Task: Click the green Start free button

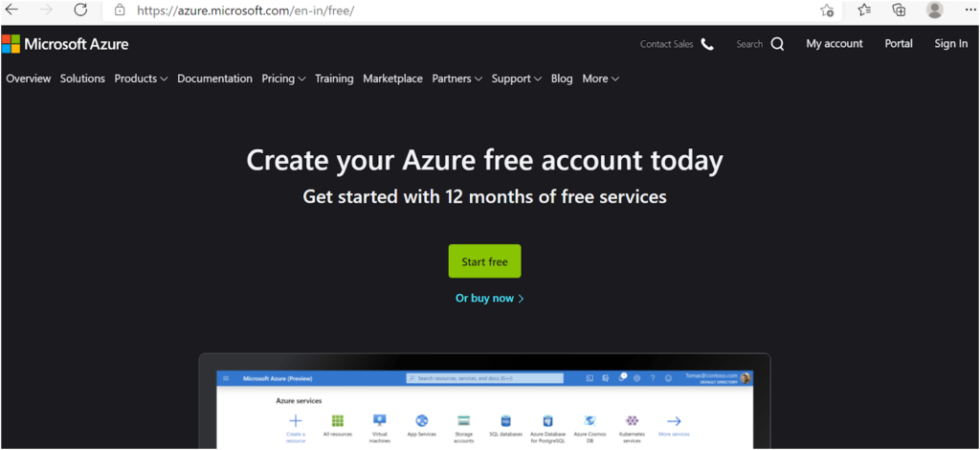Action: tap(484, 261)
